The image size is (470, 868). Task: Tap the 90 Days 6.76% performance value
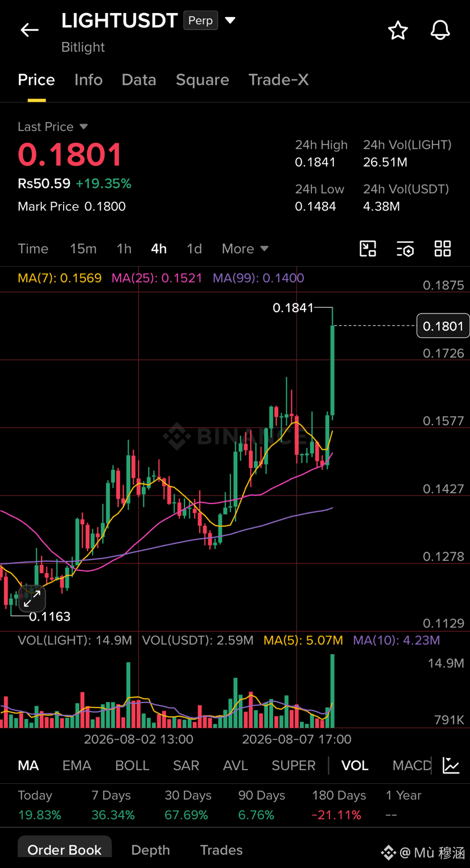[256, 815]
